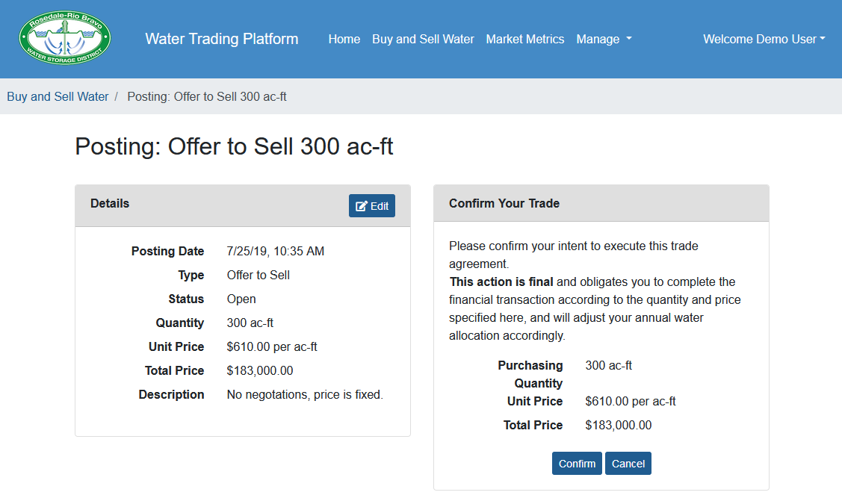Open the Market Metrics page

click(x=524, y=39)
